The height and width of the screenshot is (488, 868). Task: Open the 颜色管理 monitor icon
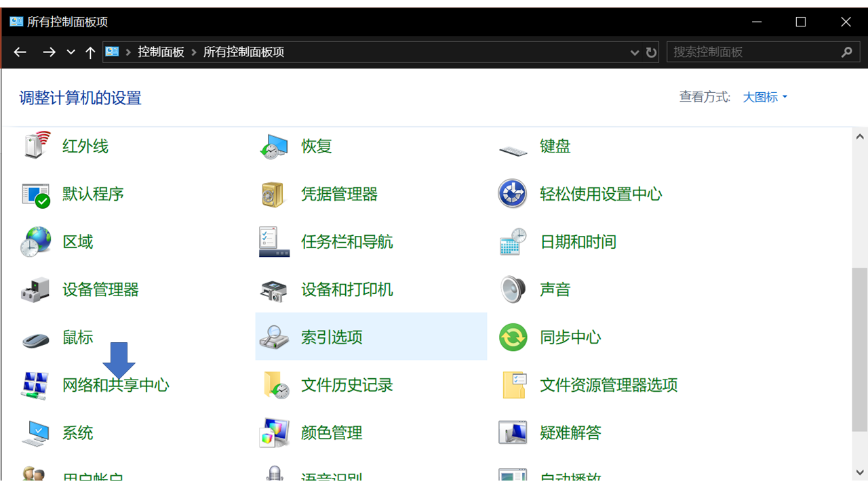(x=275, y=433)
